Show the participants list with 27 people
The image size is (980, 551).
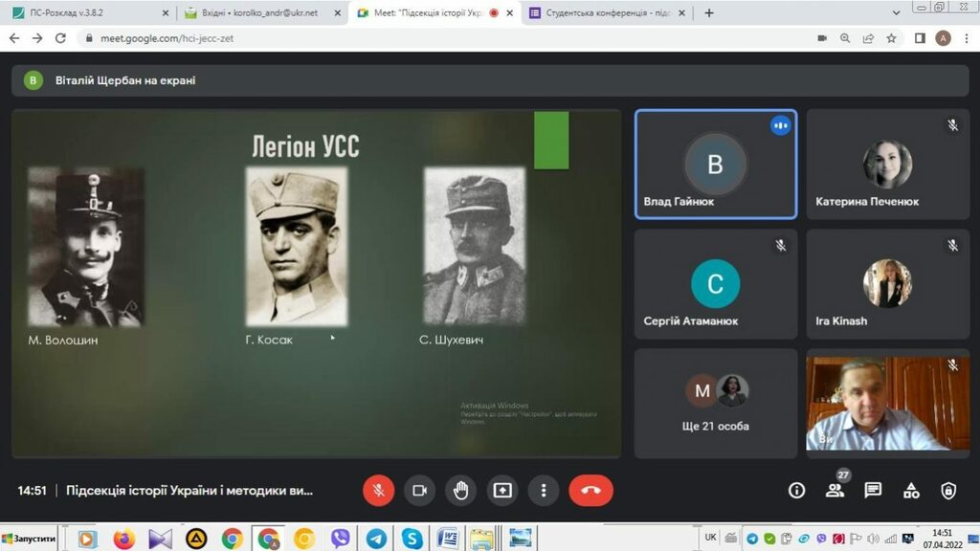pyautogui.click(x=835, y=491)
